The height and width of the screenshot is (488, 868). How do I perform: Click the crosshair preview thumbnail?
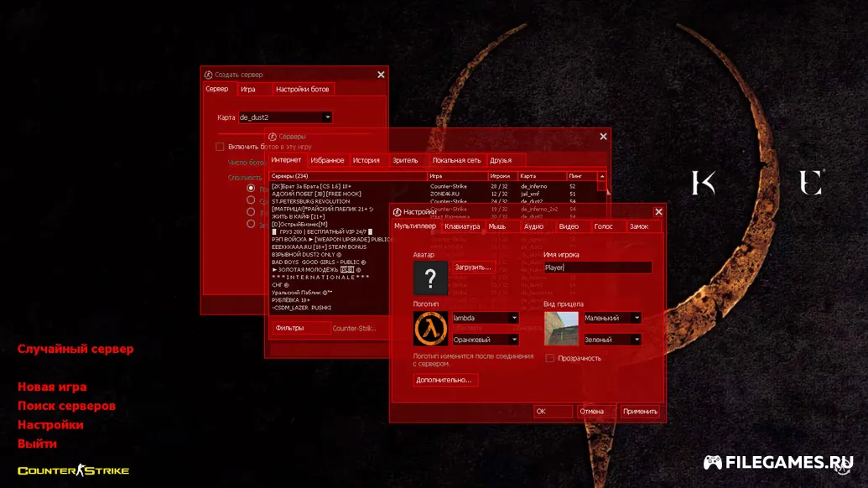[561, 329]
